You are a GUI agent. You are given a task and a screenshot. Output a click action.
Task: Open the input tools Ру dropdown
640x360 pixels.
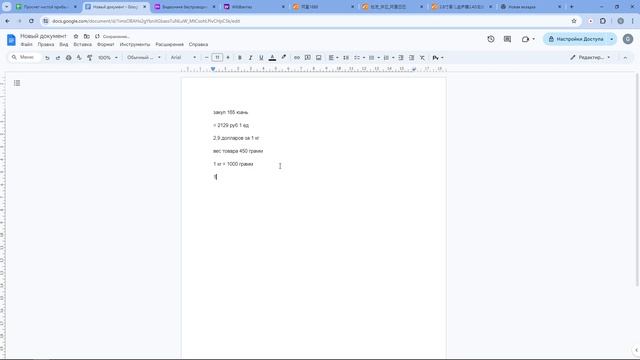438,58
